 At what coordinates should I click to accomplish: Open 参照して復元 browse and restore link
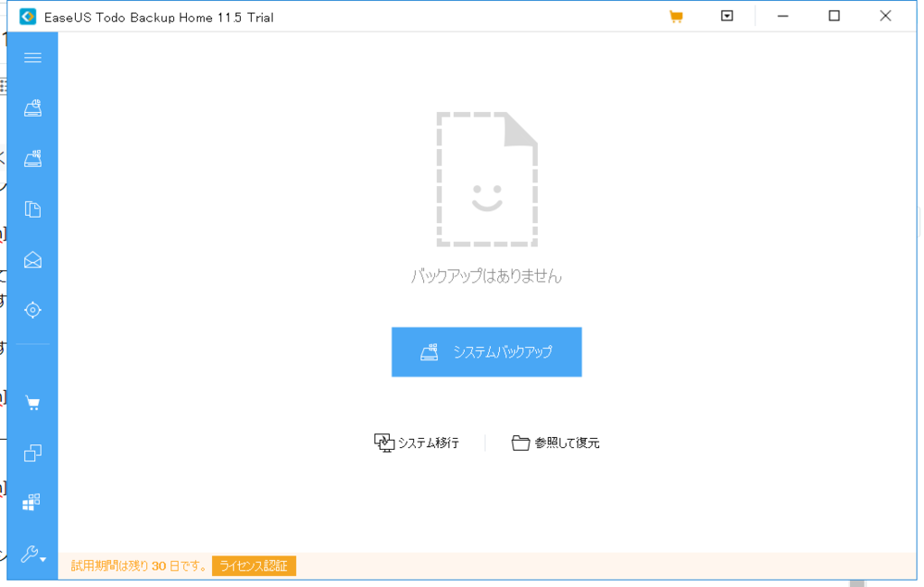tap(565, 443)
